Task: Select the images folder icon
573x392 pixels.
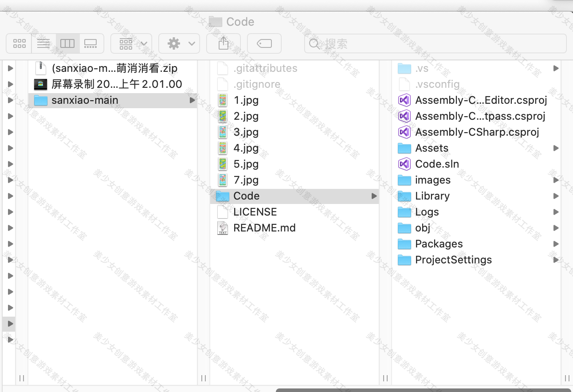Action: tap(404, 180)
